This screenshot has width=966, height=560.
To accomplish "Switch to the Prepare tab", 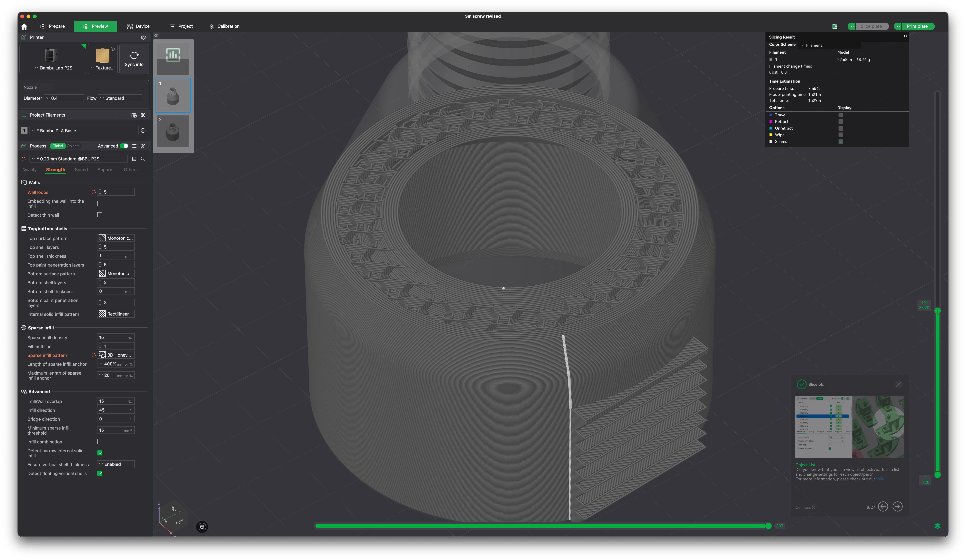I will (52, 26).
